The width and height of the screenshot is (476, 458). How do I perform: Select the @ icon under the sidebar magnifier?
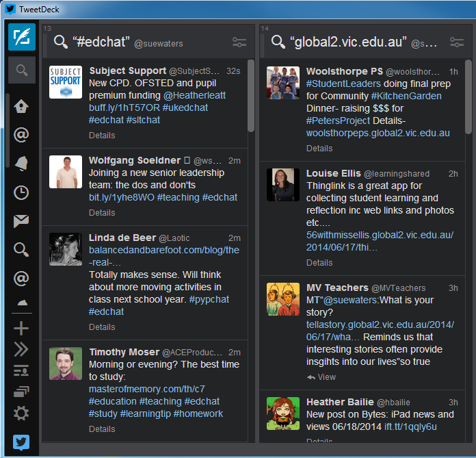(x=21, y=279)
